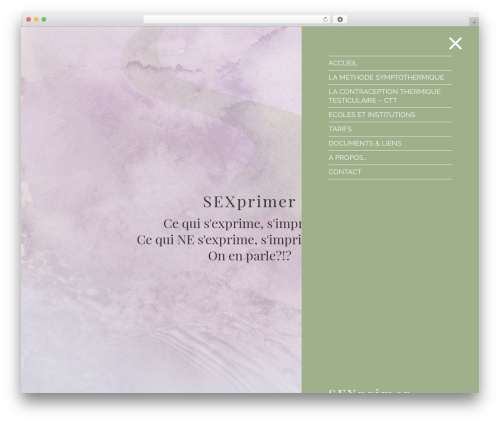This screenshot has height=423, width=500.
Task: Click the yellow minimize window button
Action: click(x=36, y=20)
